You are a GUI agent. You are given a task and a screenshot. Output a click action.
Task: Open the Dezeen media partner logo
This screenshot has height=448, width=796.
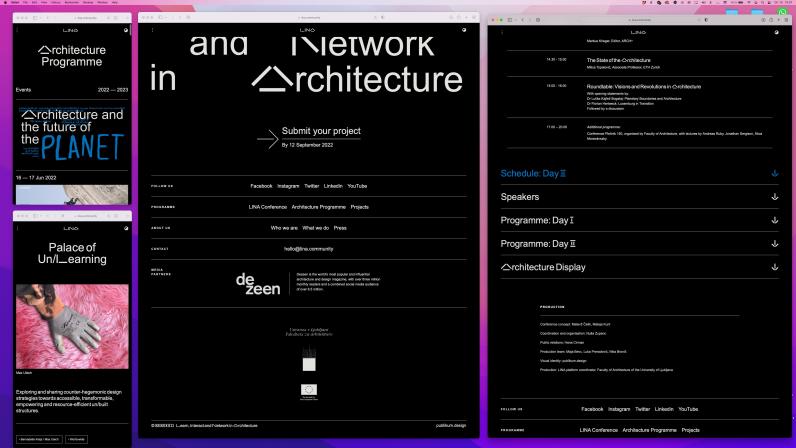(x=258, y=284)
